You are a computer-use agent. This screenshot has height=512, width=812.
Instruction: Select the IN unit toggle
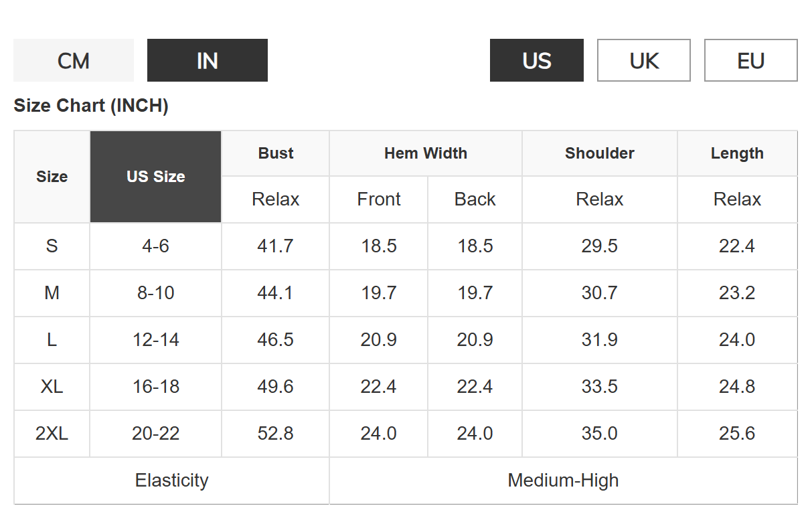pyautogui.click(x=208, y=60)
